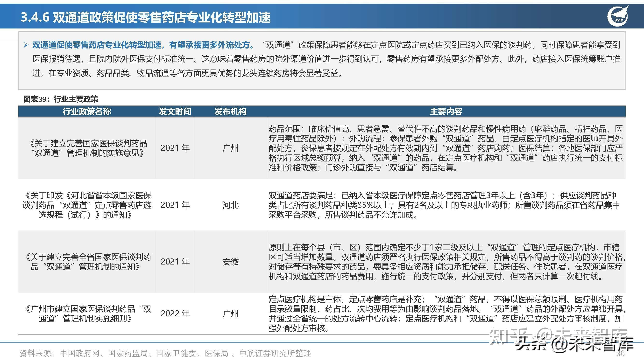644x362 pixels.
Task: Click the 2022 年 date cell
Action: 175,314
